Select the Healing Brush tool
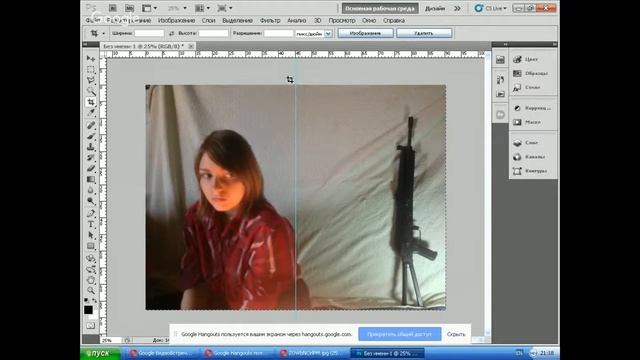The image size is (640, 360). click(x=91, y=125)
